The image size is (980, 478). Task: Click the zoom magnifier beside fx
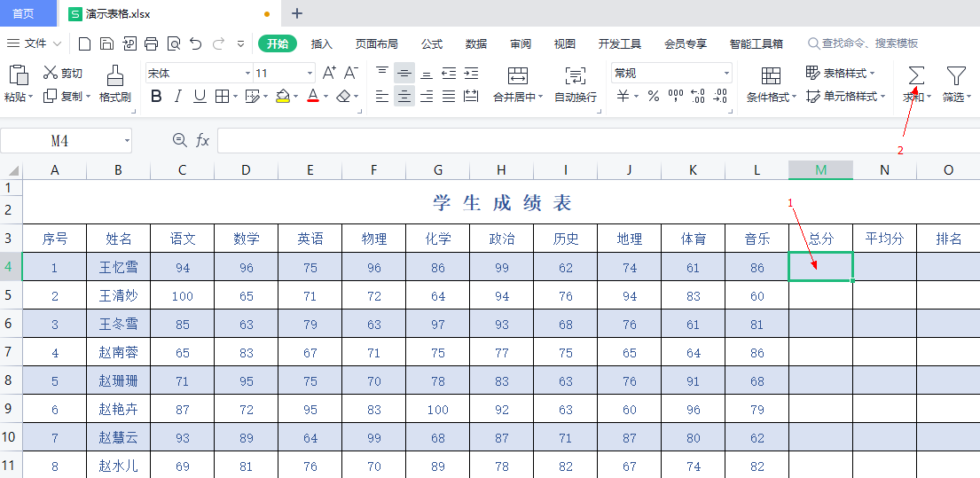[x=179, y=141]
